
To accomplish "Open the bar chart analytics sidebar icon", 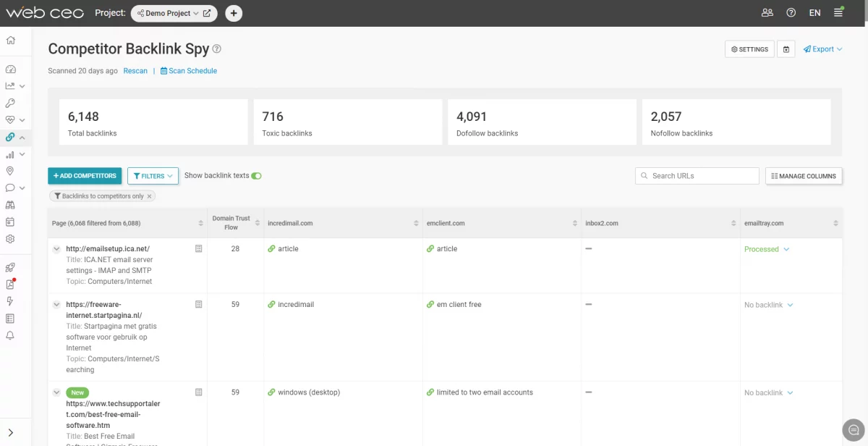I will pos(10,154).
